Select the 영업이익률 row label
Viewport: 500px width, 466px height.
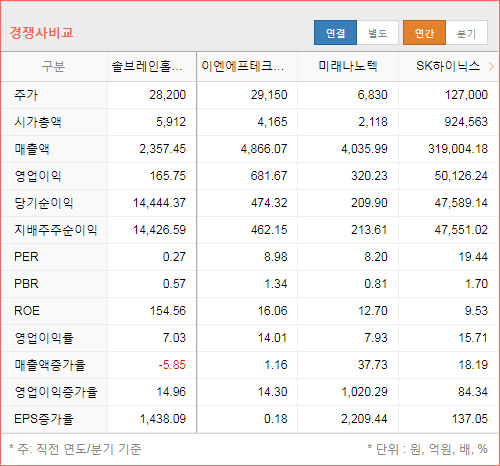[44, 338]
